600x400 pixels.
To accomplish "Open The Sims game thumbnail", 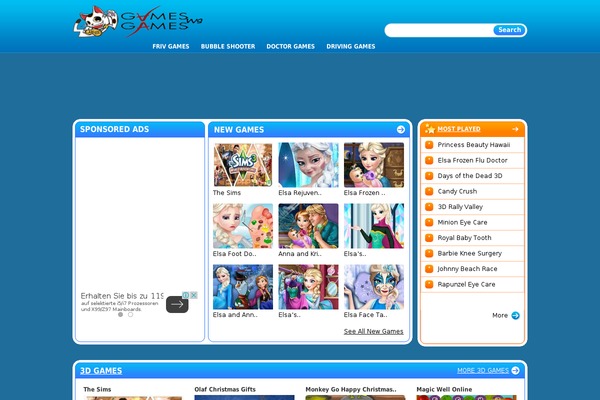I will 243,165.
